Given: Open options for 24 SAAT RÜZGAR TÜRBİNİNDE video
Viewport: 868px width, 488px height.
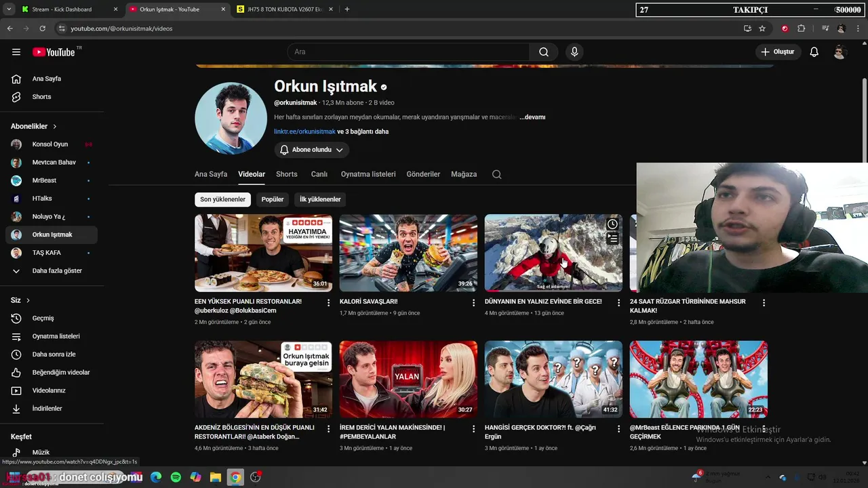Looking at the screenshot, I should coord(764,303).
